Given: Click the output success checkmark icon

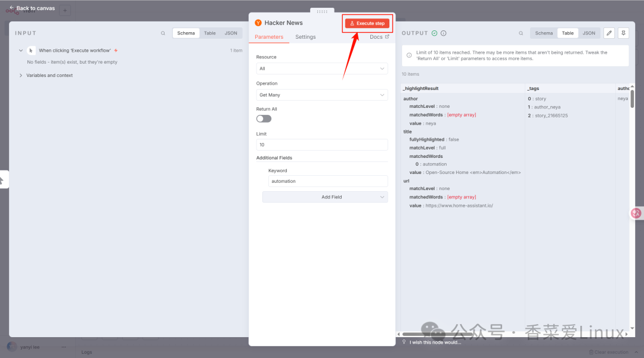Looking at the screenshot, I should (435, 33).
